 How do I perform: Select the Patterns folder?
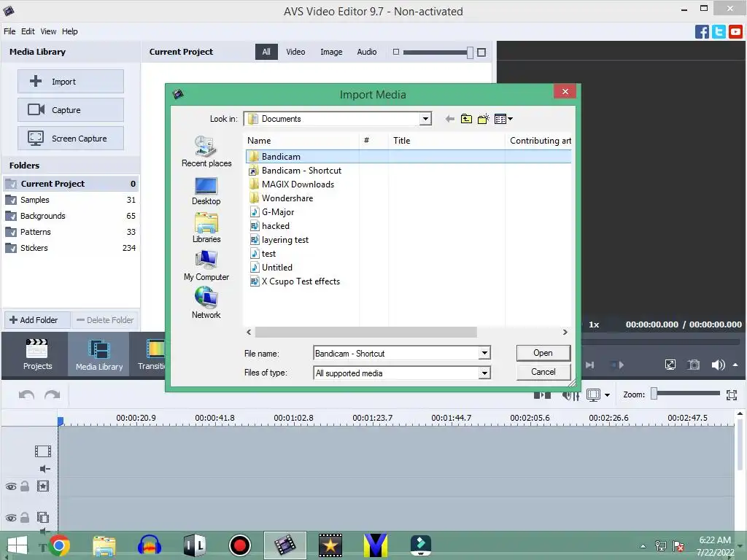[x=71, y=232]
